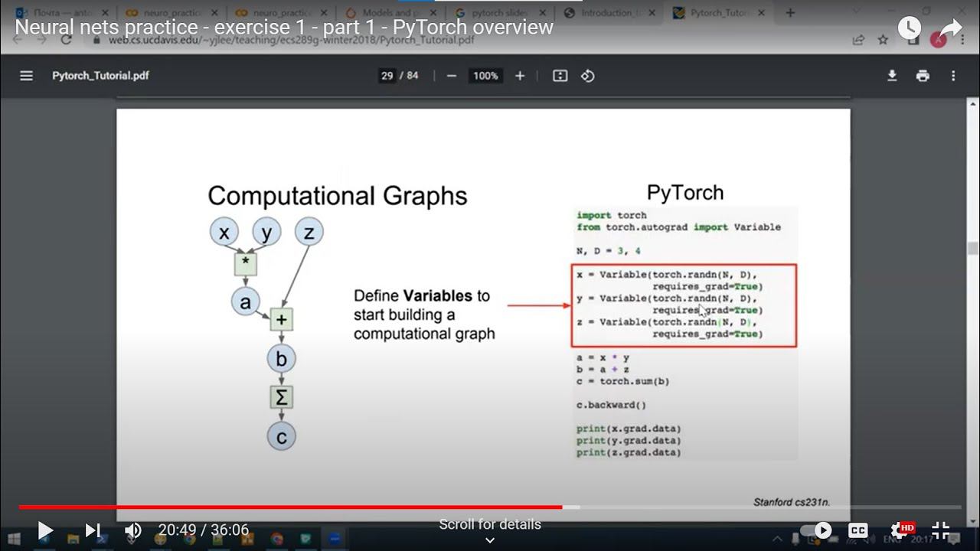The width and height of the screenshot is (980, 551).
Task: Click the c.backward() code line
Action: click(611, 405)
